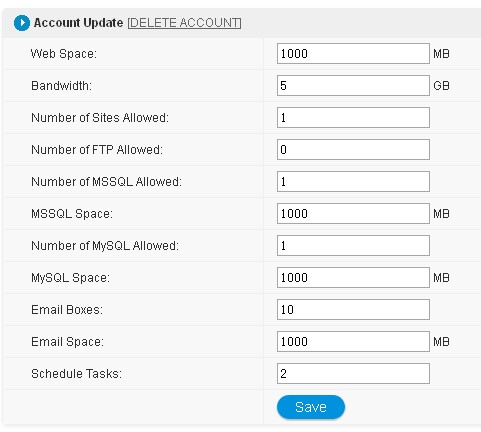This screenshot has height=432, width=481.
Task: Click the Web Space label
Action: click(x=64, y=54)
